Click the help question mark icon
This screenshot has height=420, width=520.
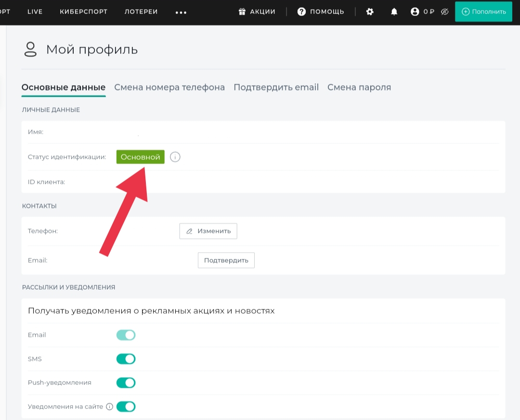click(x=302, y=12)
